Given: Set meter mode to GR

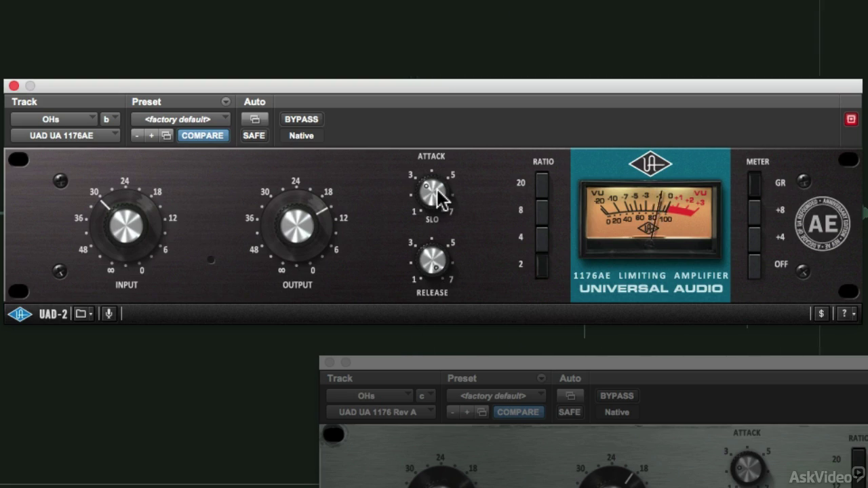Looking at the screenshot, I should pos(754,184).
